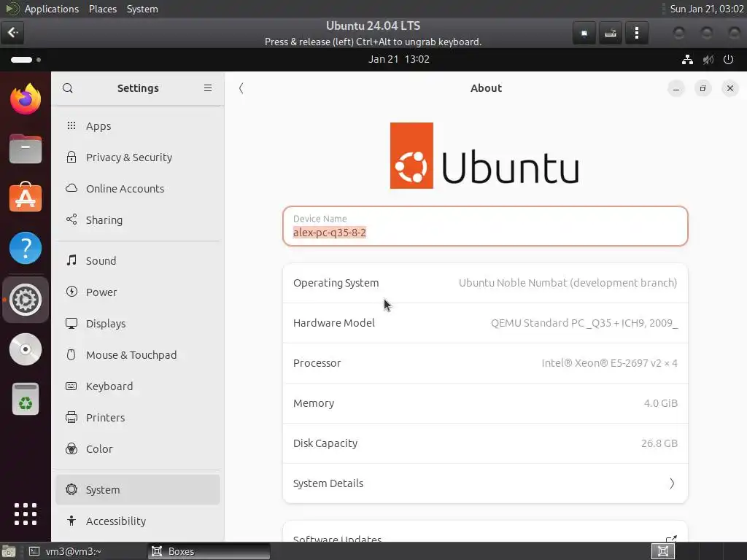Open host Places menu
This screenshot has height=560, width=747.
click(102, 9)
